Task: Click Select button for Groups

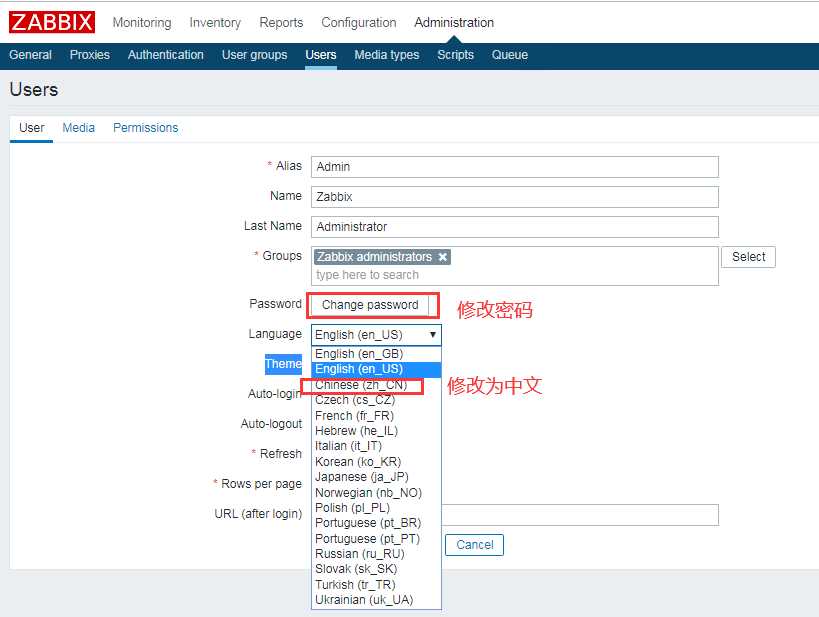Action: point(748,257)
